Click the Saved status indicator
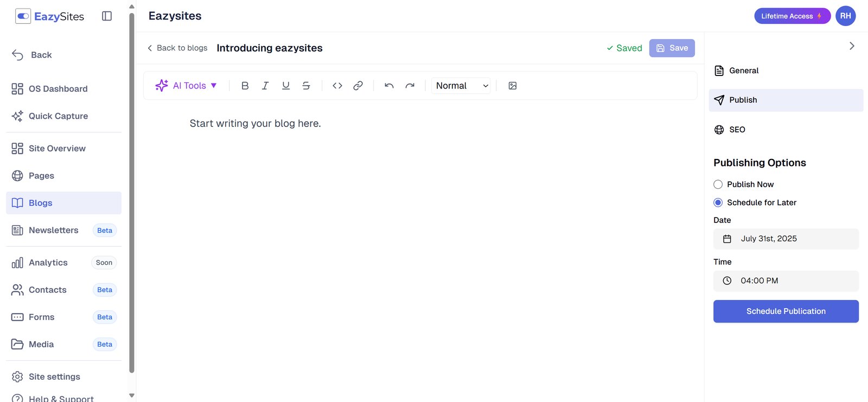 coord(624,48)
